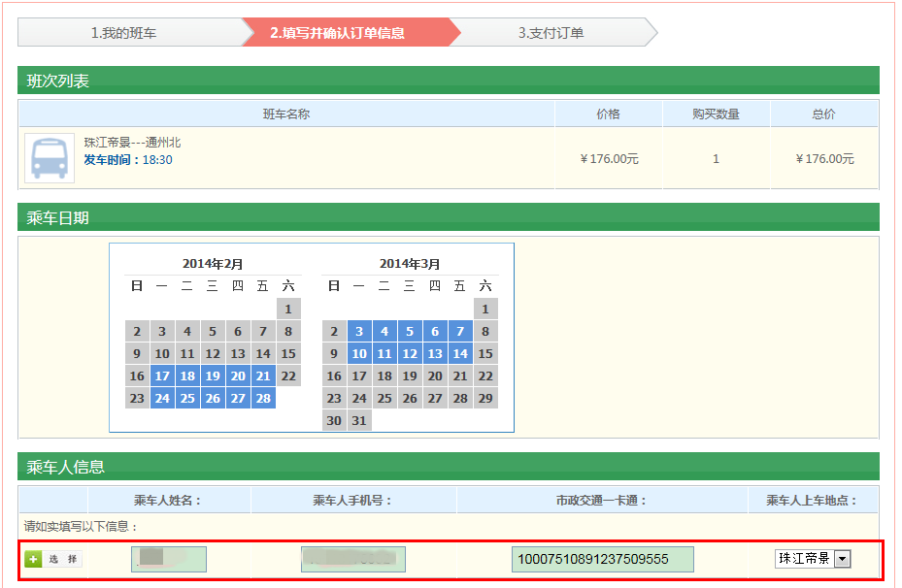Viewport: 902px width, 588px height.
Task: Click the 选择 button beside the plus icon
Action: (x=64, y=559)
